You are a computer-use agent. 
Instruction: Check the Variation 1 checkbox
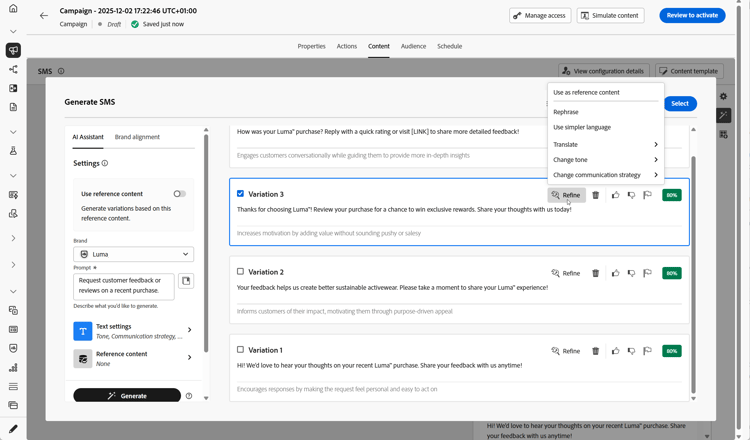[240, 350]
